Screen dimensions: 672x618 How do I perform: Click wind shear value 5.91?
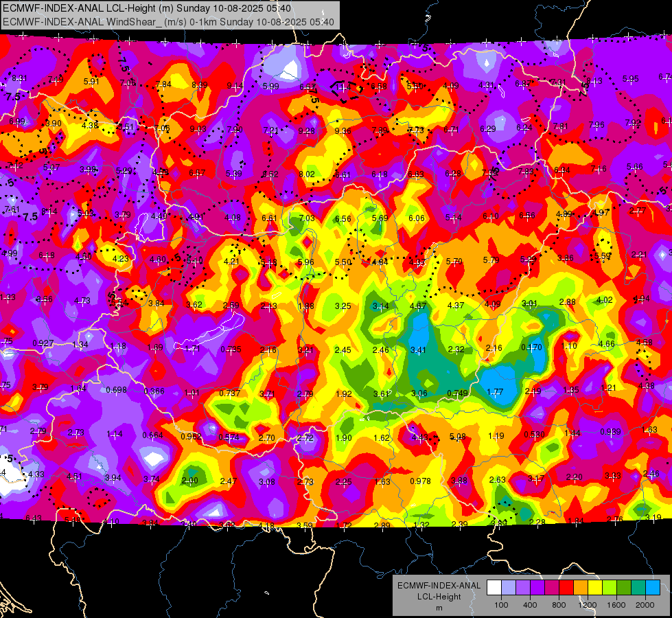pyautogui.click(x=91, y=82)
